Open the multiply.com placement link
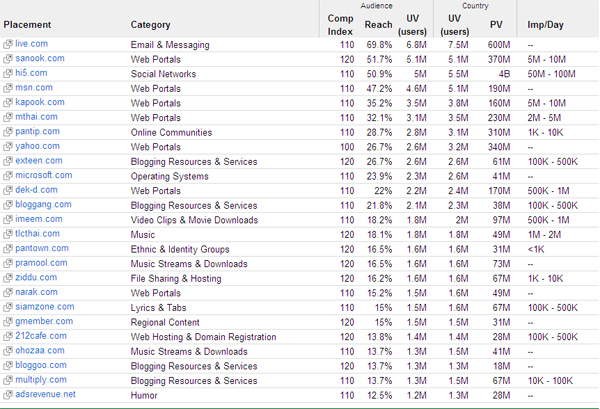Viewport: 600px width, 409px height. pos(41,380)
